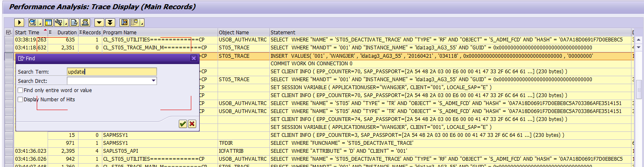Expand the dropdown arrow beside wrench icon
This screenshot has width=644, height=167.
click(x=66, y=23)
